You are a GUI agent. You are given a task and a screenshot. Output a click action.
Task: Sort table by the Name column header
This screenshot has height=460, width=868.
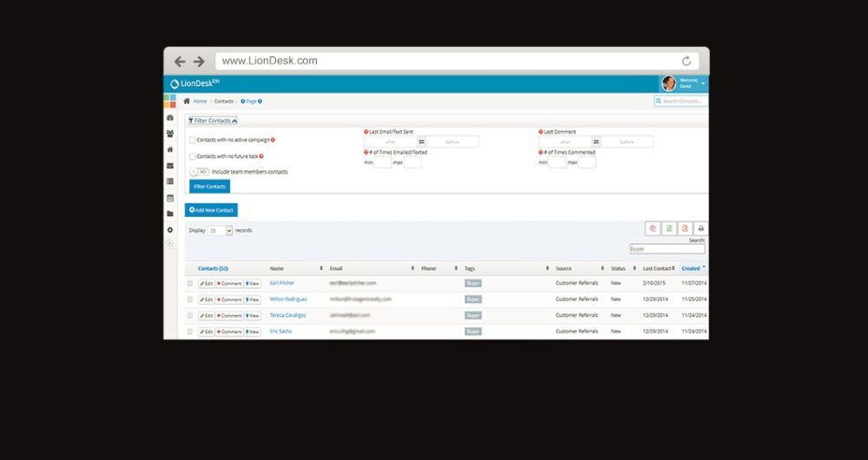278,268
